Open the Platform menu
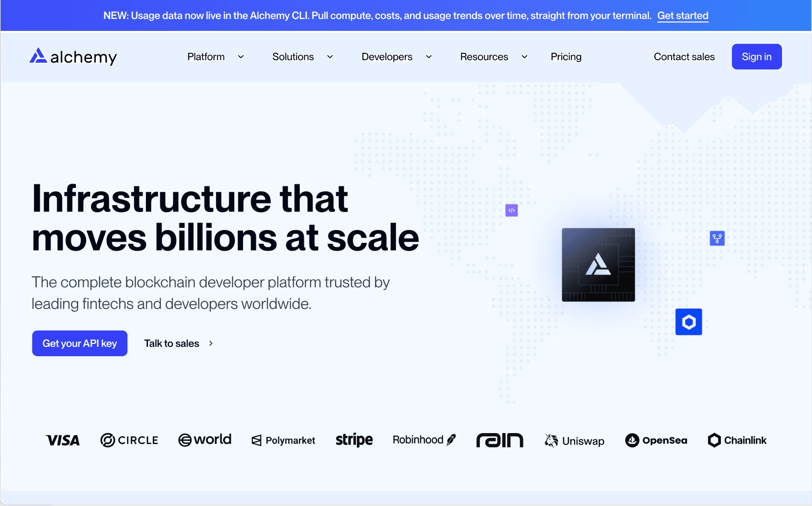Viewport: 812px width, 506px height. 206,57
